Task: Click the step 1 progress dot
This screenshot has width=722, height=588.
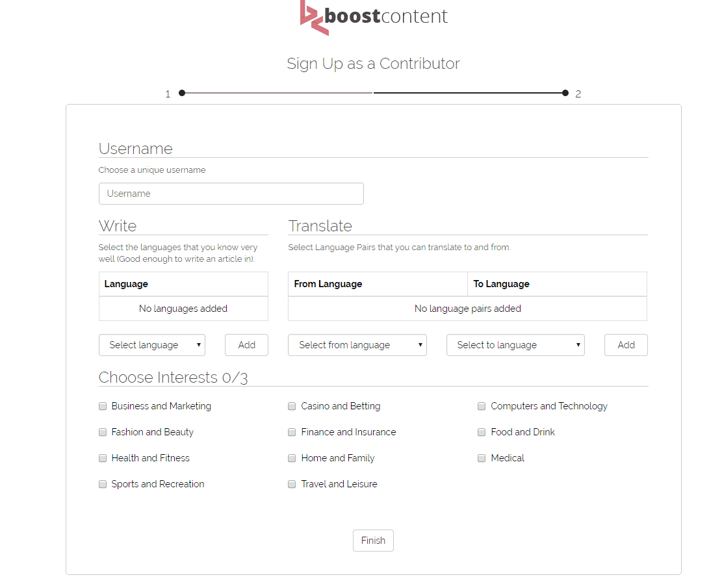Action: 182,93
